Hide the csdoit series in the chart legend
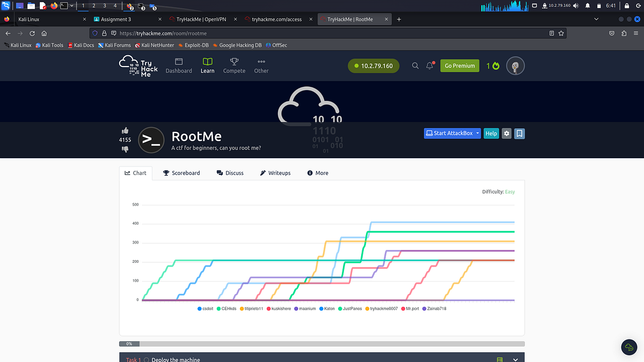The width and height of the screenshot is (644, 362). coord(206,308)
